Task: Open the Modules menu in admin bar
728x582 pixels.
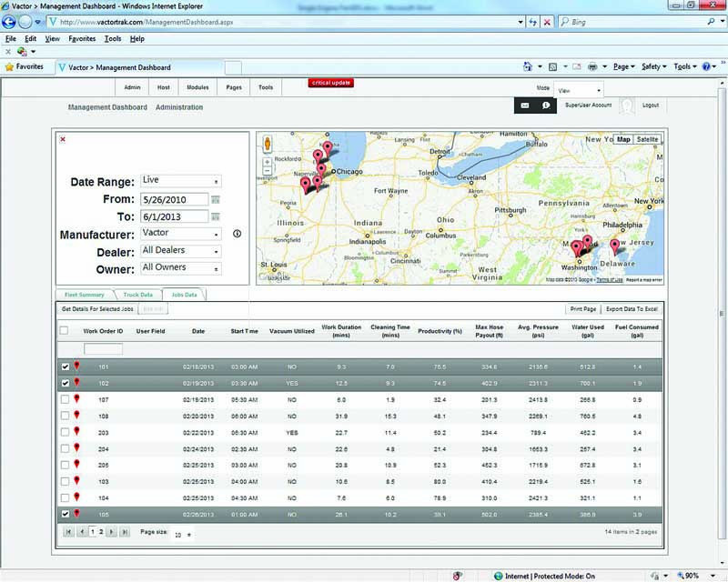Action: point(197,87)
